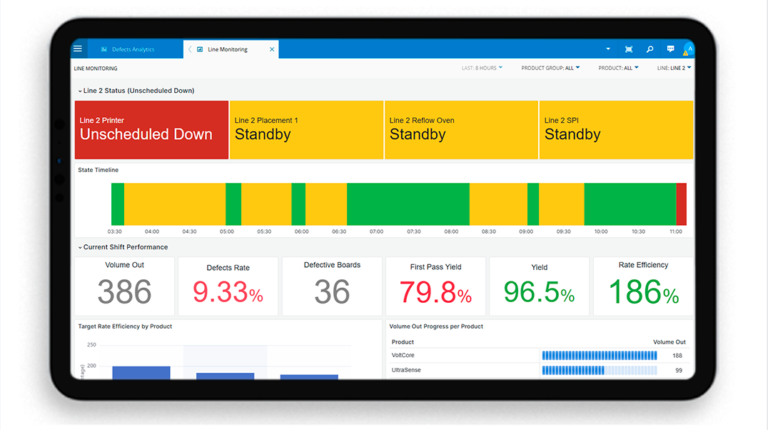
Task: Open the chat messages icon
Action: click(670, 49)
